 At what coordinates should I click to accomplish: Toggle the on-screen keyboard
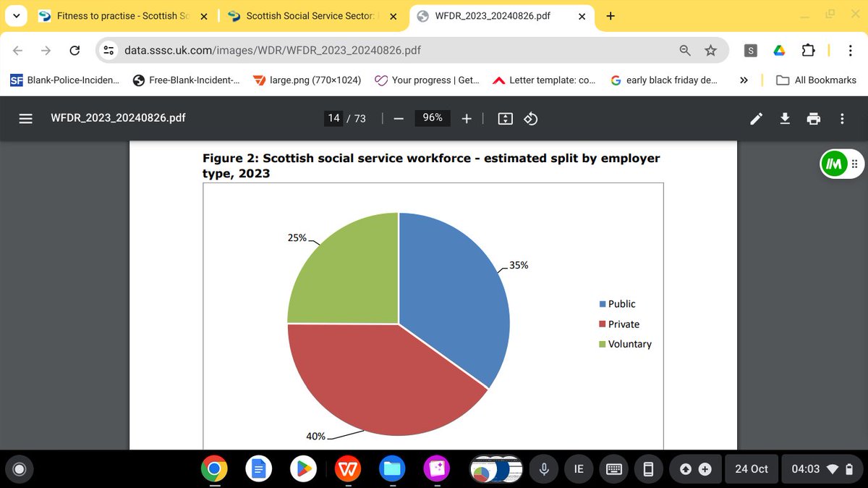click(x=613, y=469)
